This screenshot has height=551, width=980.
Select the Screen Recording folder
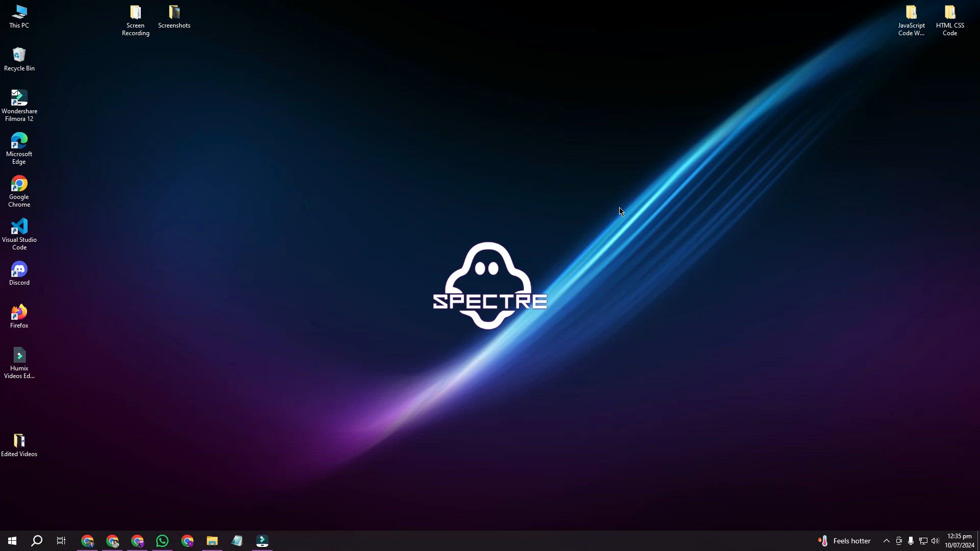[135, 20]
